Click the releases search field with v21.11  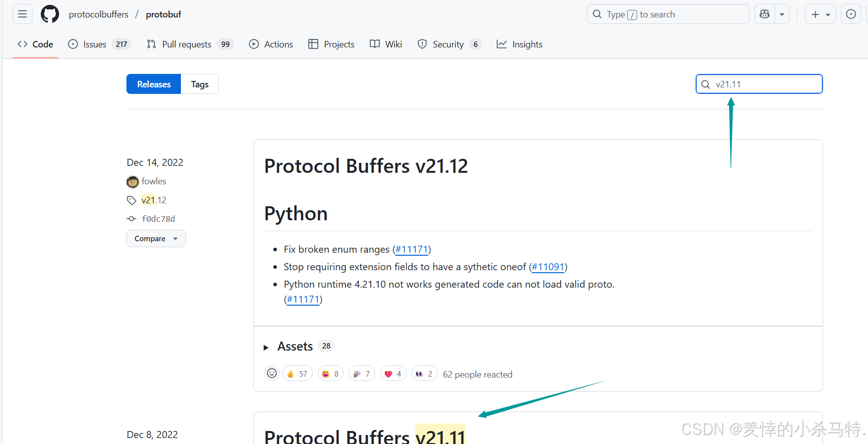click(x=759, y=84)
